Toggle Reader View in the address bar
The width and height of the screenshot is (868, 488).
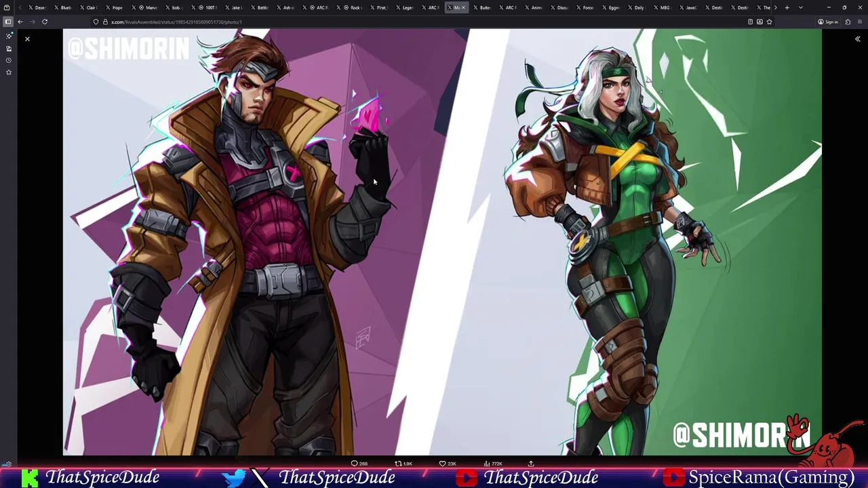tap(750, 22)
